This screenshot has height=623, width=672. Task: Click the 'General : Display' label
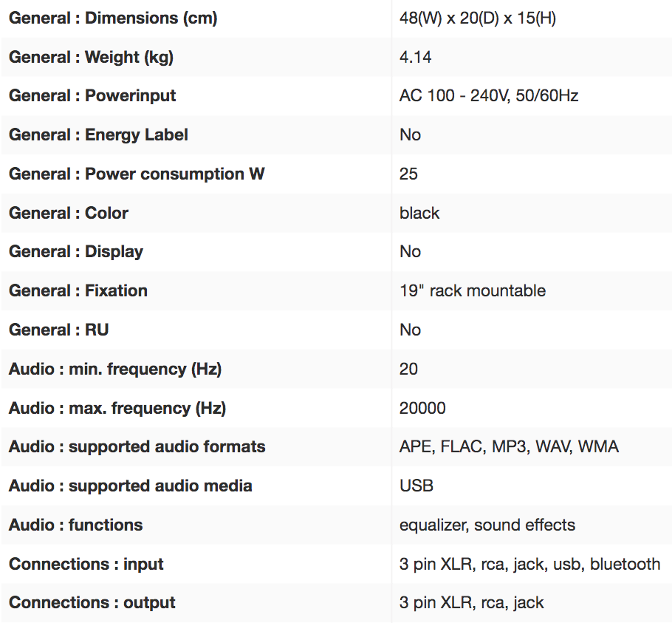coord(76,252)
